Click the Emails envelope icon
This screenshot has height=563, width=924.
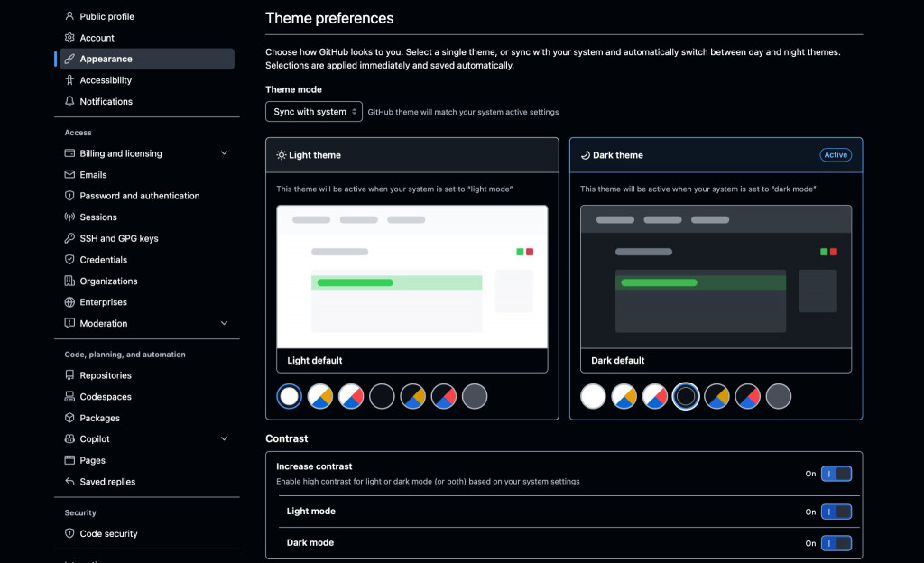pyautogui.click(x=69, y=174)
